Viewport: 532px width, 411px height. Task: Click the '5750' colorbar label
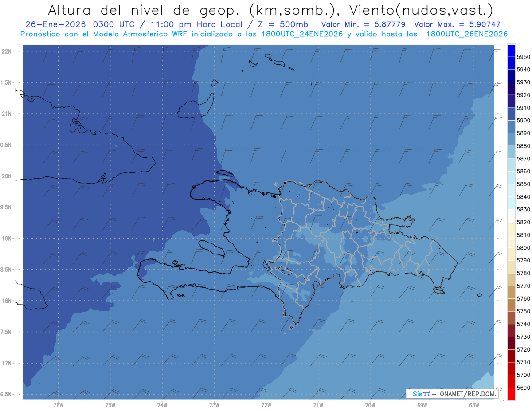pyautogui.click(x=524, y=311)
